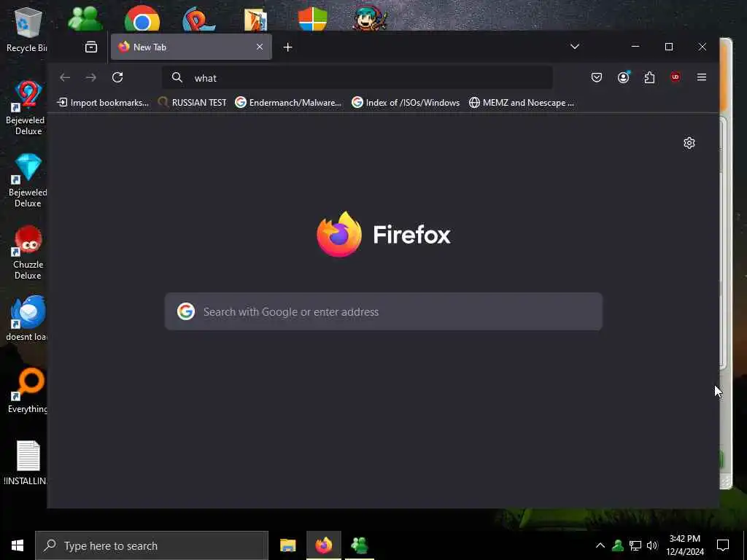This screenshot has height=560, width=747.
Task: Click the green person tray icon
Action: tap(618, 545)
